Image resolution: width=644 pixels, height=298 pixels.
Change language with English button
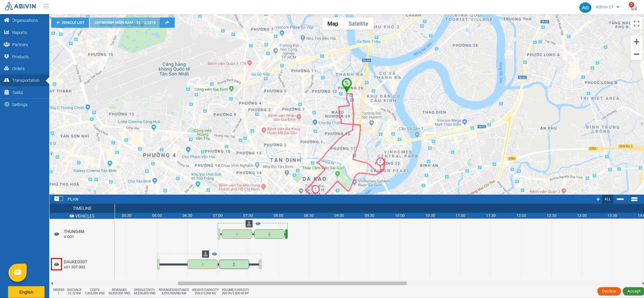tap(26, 292)
